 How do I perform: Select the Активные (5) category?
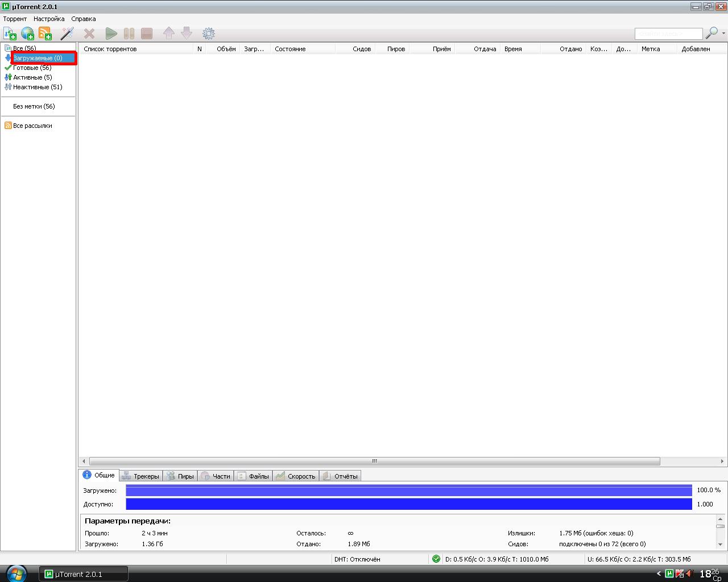click(32, 77)
